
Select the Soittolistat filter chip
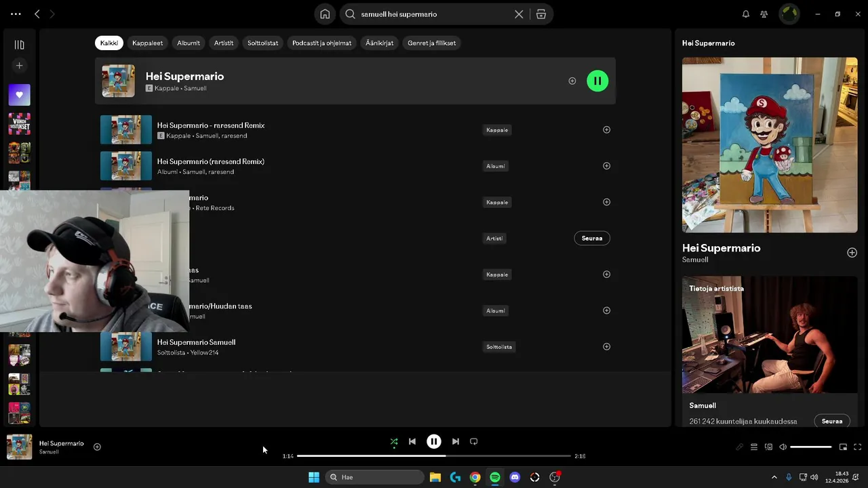[x=262, y=43]
